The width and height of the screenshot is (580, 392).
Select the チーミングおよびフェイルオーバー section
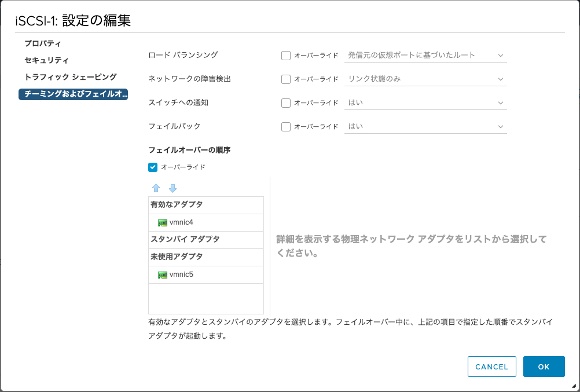pyautogui.click(x=74, y=94)
